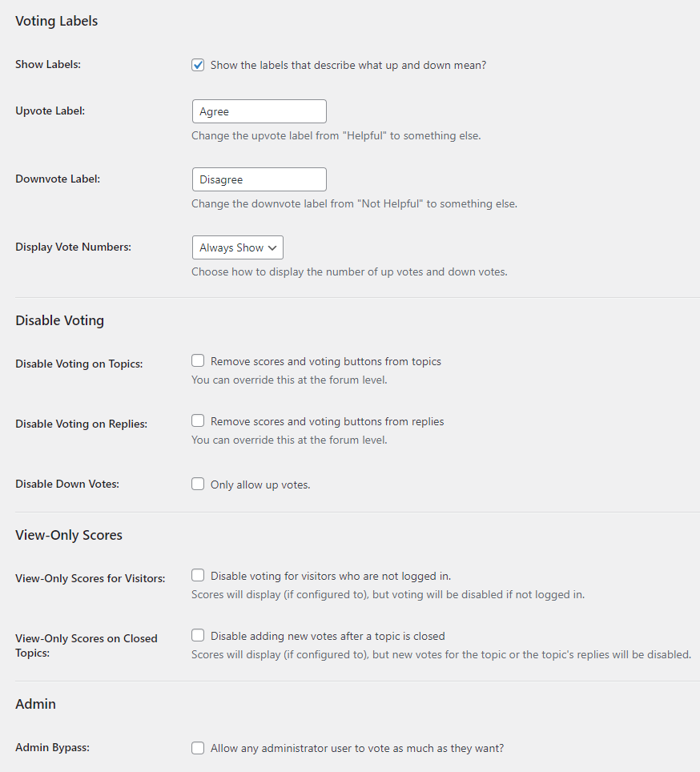
Task: Click the 'Voting Labels' section heading
Action: (x=56, y=21)
